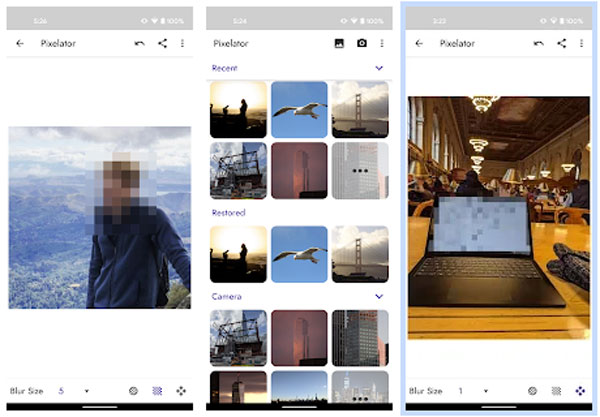Share the pixelated laptop photo
The height and width of the screenshot is (417, 600).
pos(562,43)
